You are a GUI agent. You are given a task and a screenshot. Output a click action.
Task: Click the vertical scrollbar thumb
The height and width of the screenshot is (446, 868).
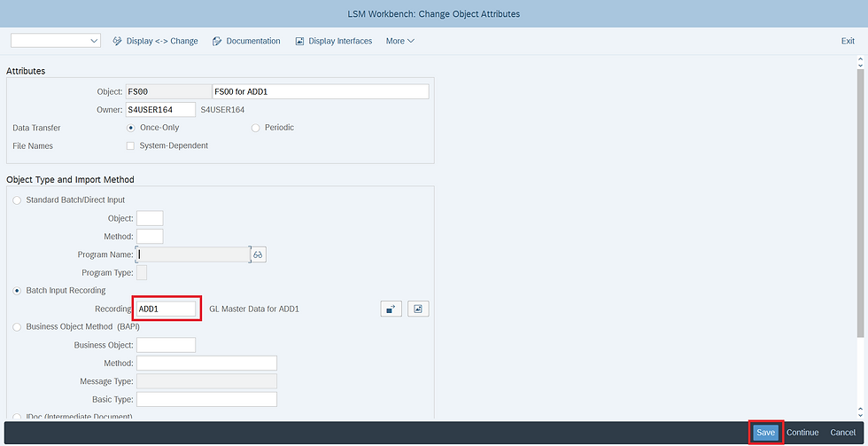pos(860,203)
